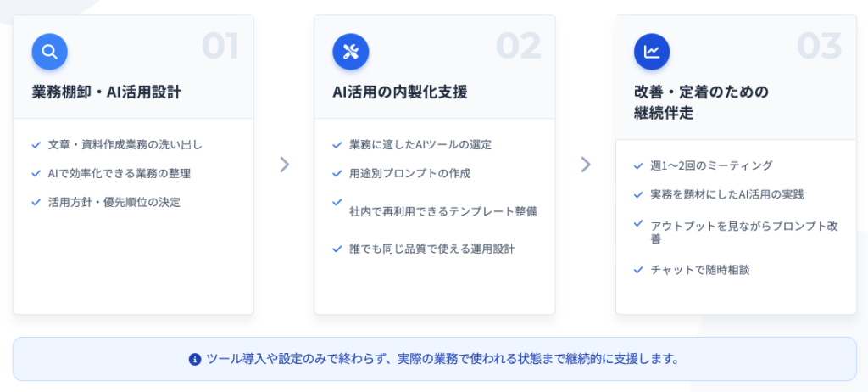Click checkmark beside 業務に適したAIツールの選定
Screen dimensions: 868x392
click(337, 145)
